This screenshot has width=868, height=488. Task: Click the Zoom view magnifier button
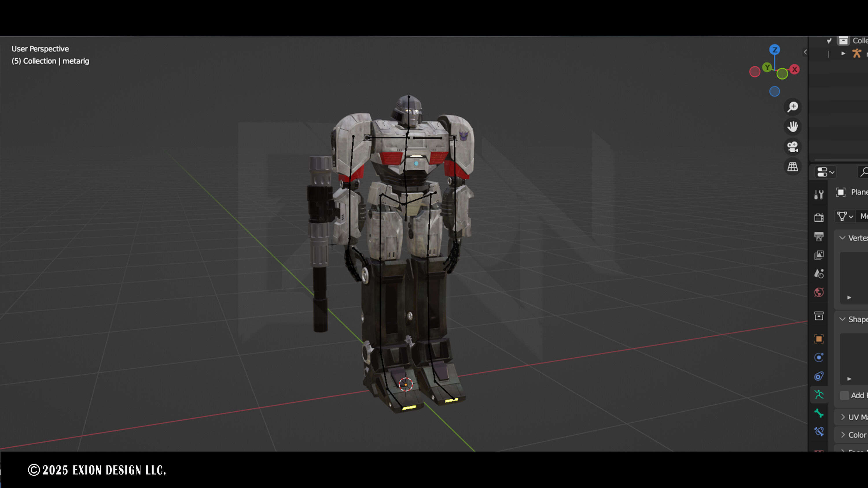pos(792,107)
